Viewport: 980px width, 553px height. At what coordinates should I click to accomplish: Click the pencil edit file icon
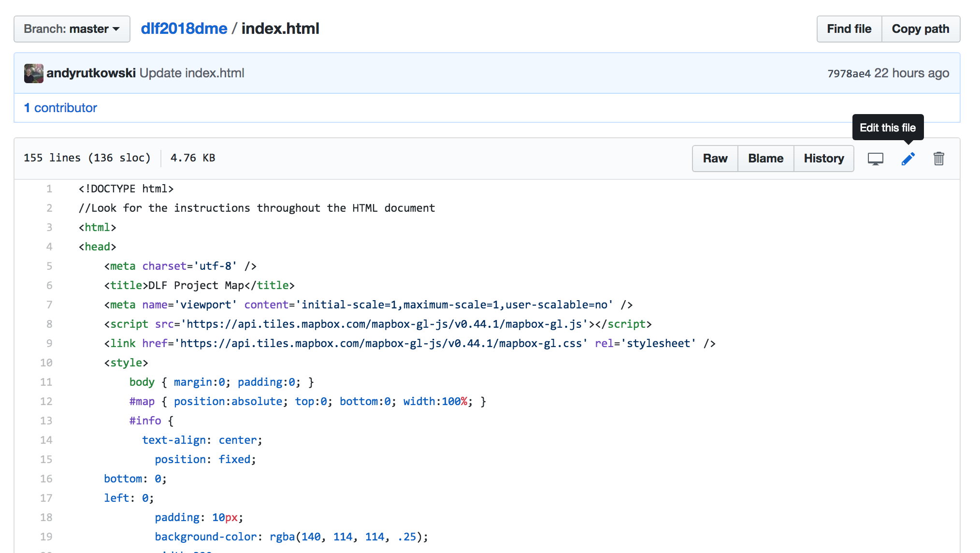point(908,159)
